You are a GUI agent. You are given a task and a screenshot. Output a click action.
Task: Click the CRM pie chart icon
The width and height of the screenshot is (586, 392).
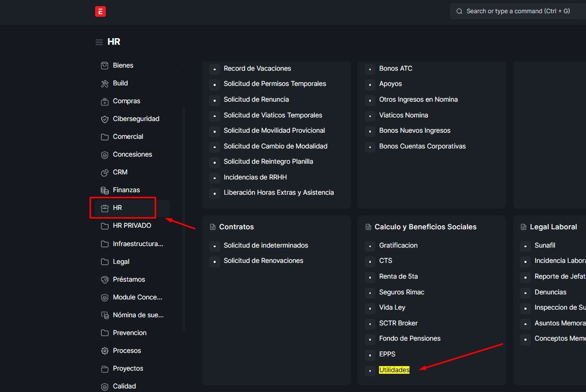point(105,172)
